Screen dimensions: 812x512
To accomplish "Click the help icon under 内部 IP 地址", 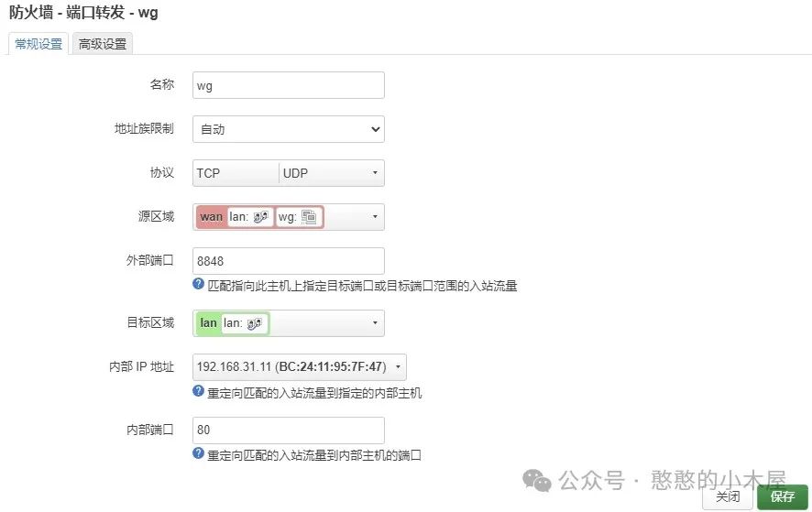I will coord(198,391).
